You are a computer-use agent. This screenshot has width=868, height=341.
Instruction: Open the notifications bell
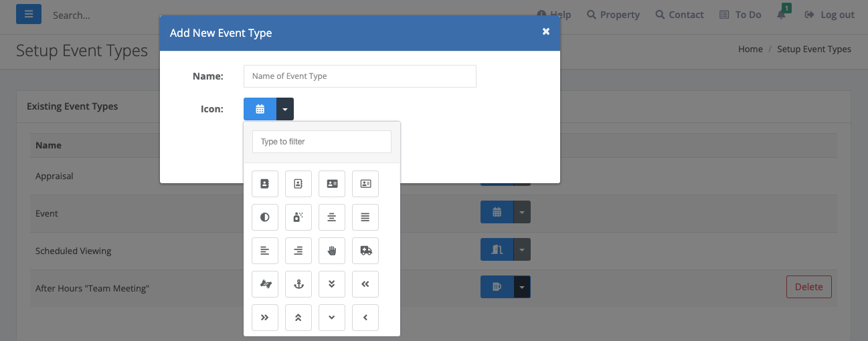pos(782,15)
